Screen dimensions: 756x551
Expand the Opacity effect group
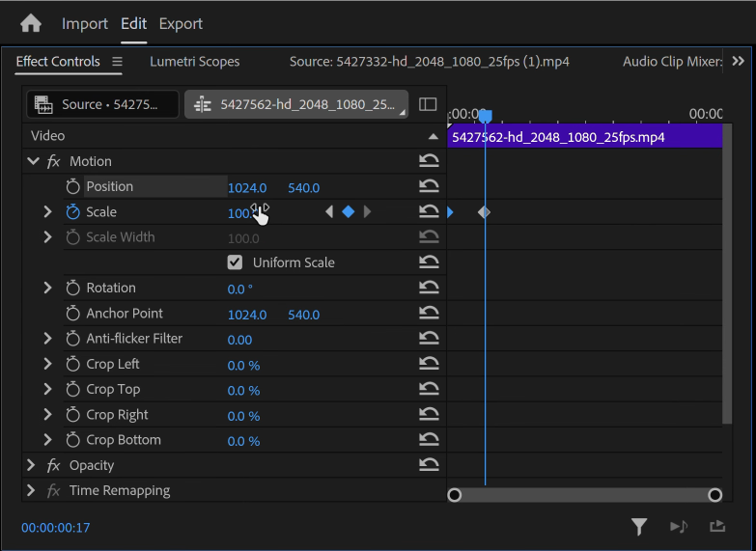point(31,465)
